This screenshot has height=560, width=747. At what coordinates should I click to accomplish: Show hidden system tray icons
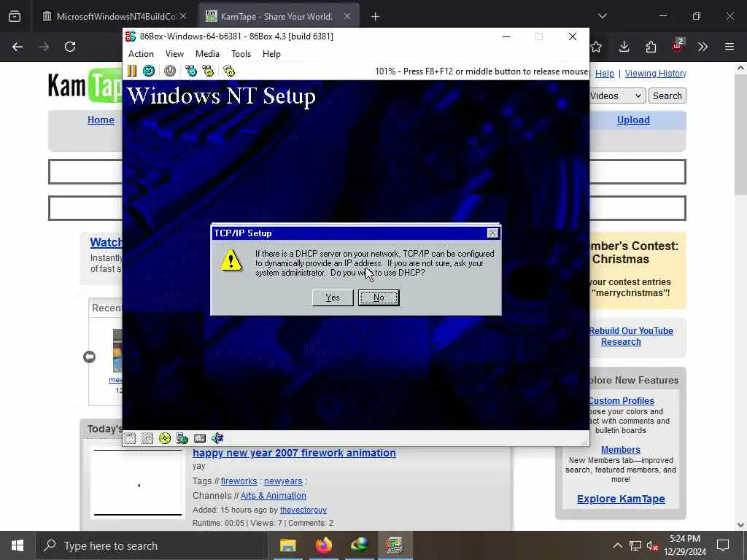[617, 545]
